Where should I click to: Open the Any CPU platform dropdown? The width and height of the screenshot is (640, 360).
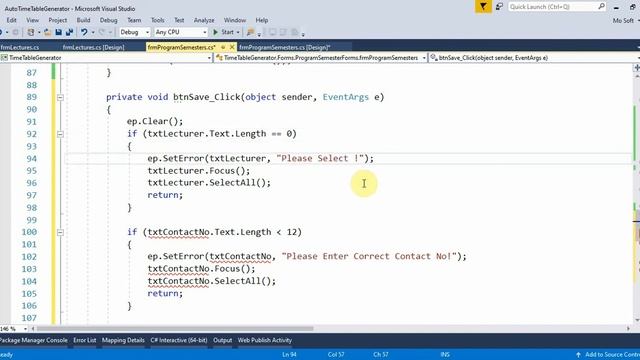tap(181, 32)
